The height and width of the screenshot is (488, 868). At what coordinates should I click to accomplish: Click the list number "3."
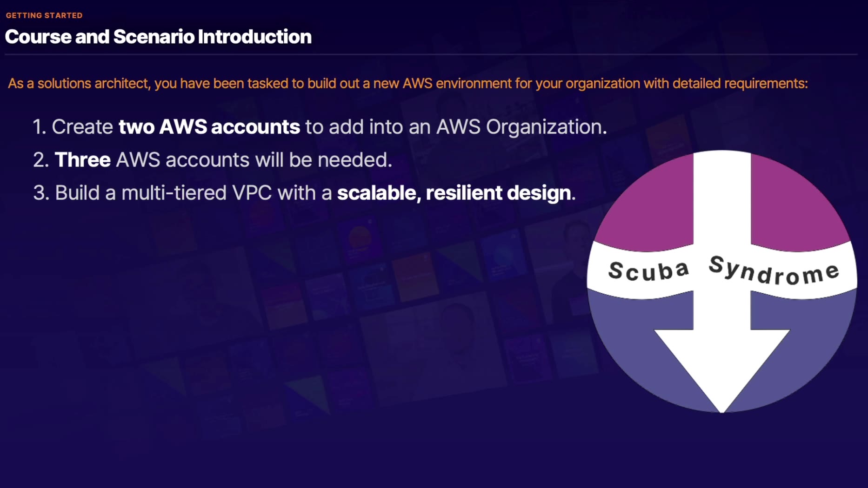pos(40,193)
